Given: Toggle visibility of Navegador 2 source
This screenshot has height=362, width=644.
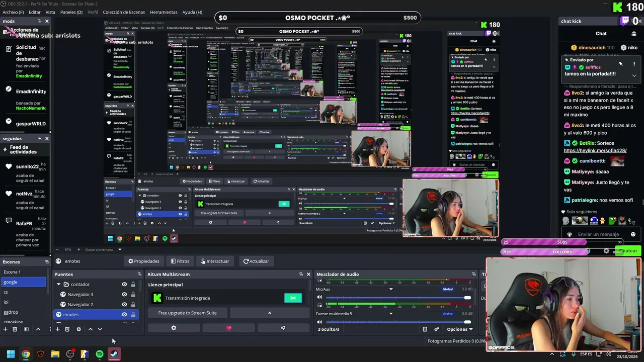Looking at the screenshot, I should (x=124, y=304).
